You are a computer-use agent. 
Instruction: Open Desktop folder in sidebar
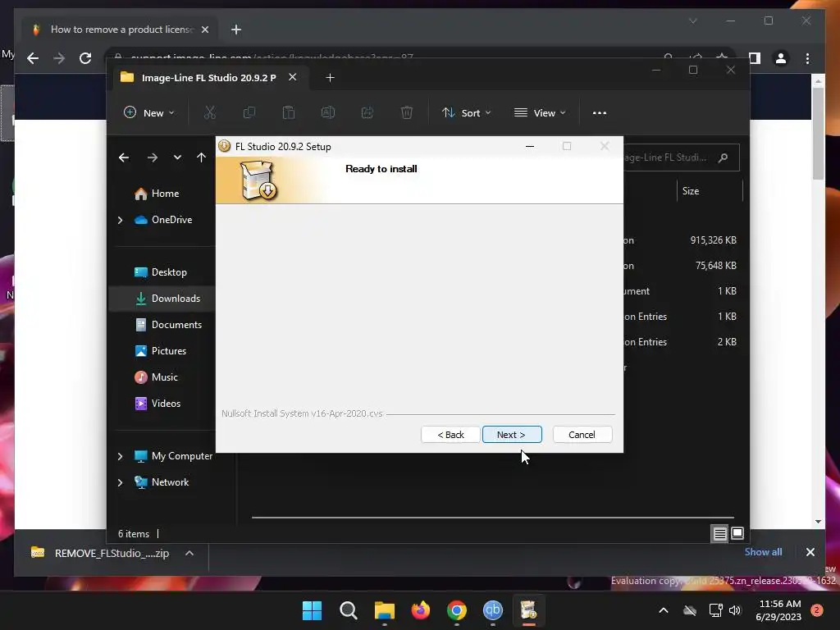162,272
